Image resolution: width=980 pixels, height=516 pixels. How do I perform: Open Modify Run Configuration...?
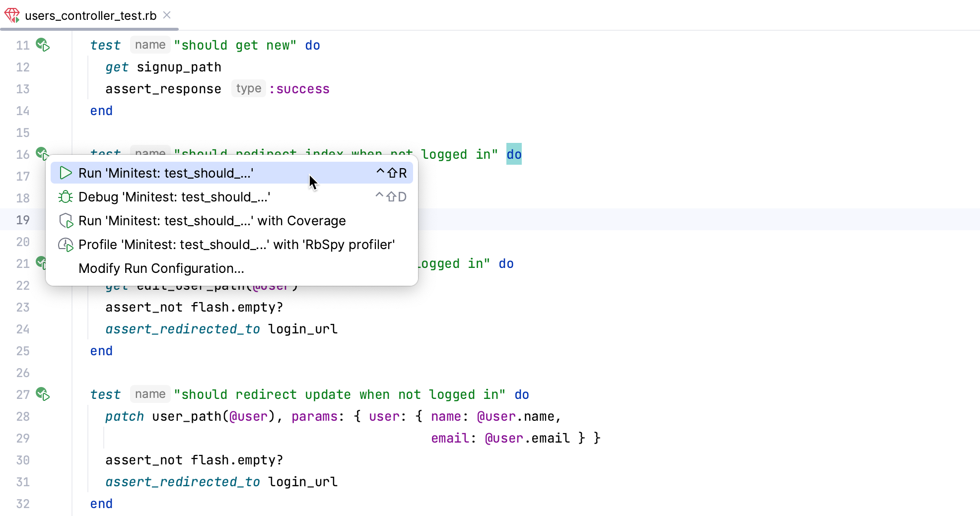(x=161, y=268)
